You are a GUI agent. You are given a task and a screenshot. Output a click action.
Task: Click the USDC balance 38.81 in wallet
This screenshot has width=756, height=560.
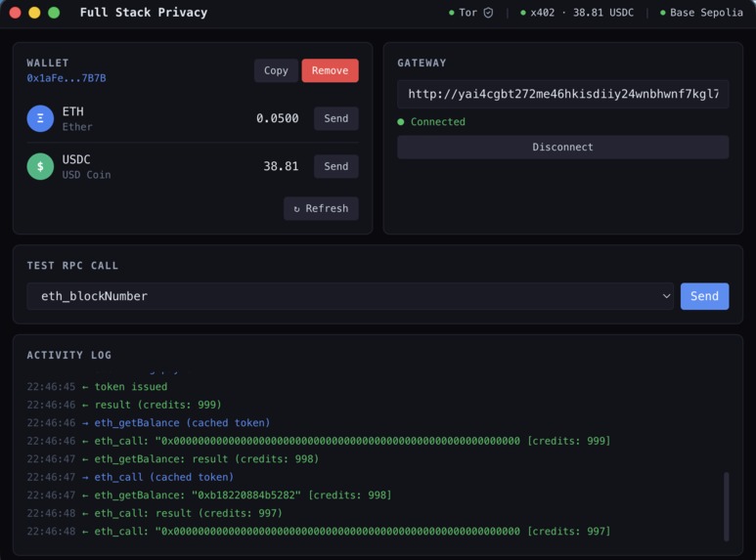tap(281, 166)
